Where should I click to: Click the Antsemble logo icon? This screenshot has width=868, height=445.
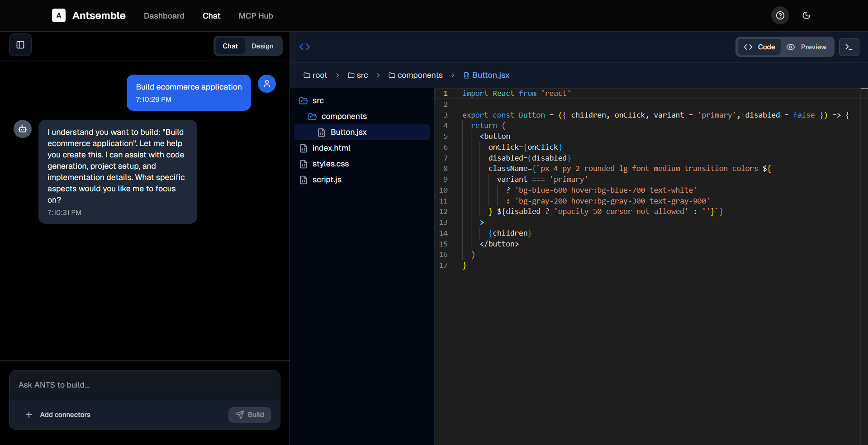tap(58, 15)
